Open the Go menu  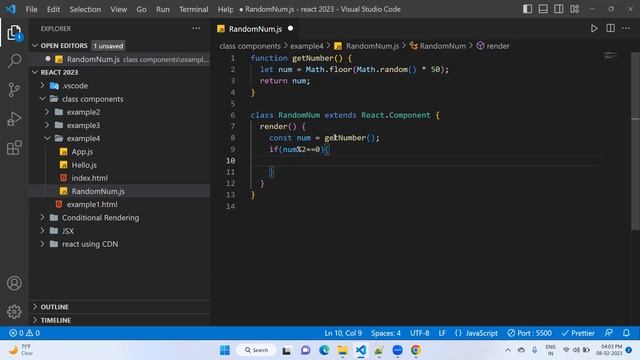pos(141,9)
